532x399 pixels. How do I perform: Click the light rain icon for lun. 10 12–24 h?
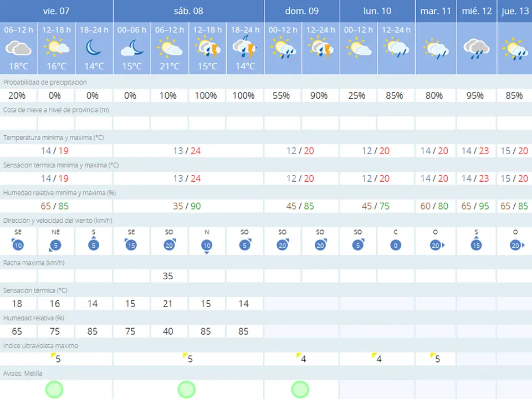point(396,48)
